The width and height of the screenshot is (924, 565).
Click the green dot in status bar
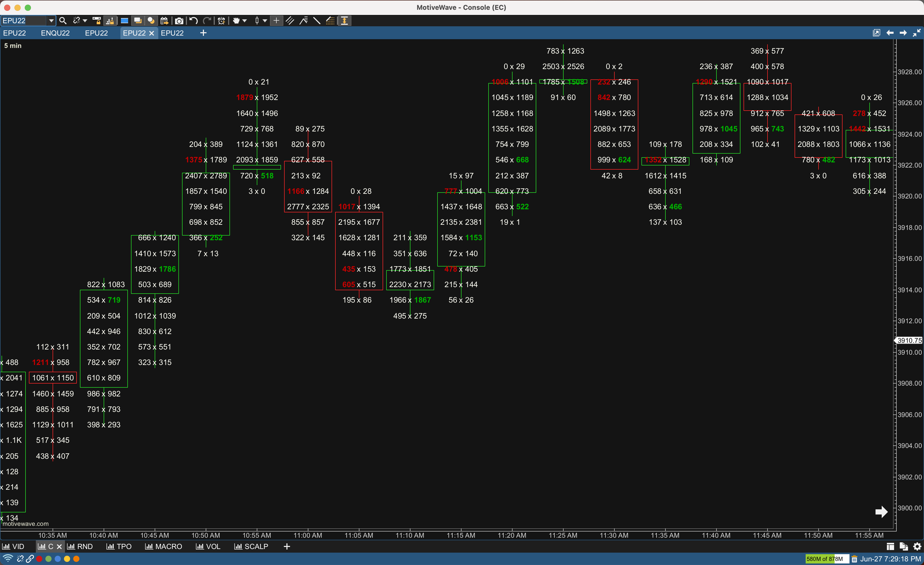48,559
